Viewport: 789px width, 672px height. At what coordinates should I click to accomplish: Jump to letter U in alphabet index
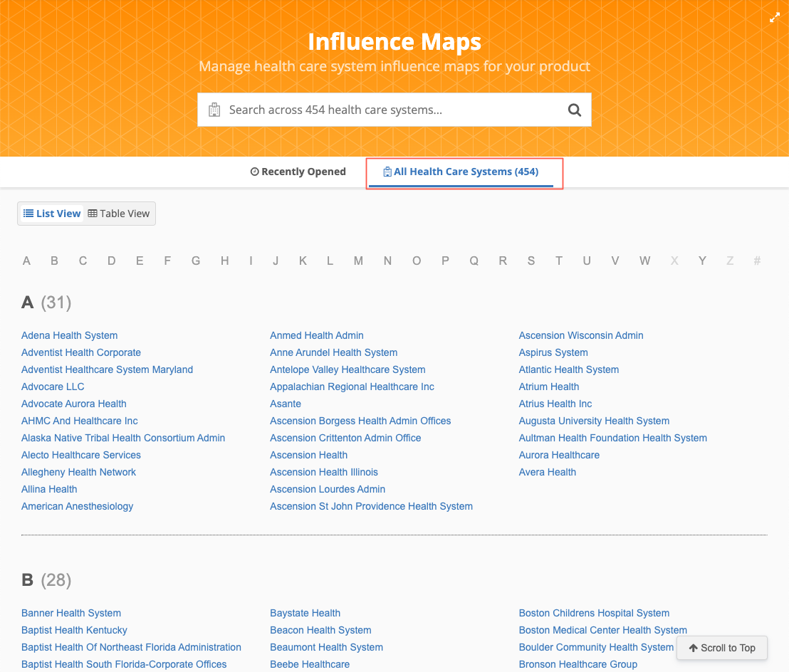coord(587,261)
